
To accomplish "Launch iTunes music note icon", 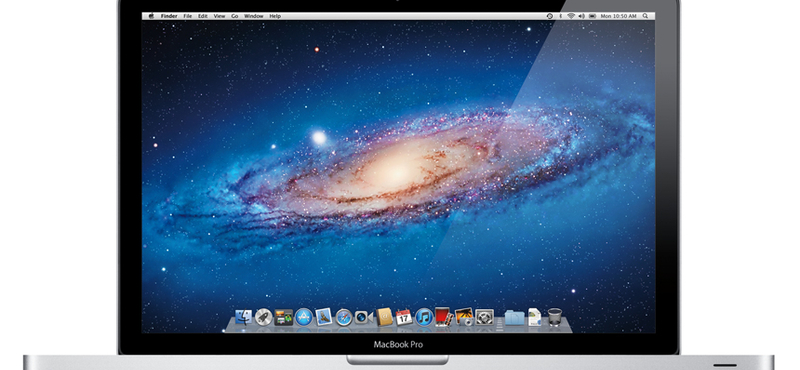I will (423, 317).
